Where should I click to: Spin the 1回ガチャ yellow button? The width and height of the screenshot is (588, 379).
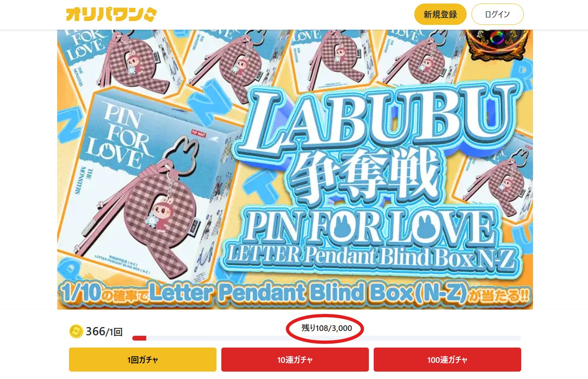tap(143, 360)
